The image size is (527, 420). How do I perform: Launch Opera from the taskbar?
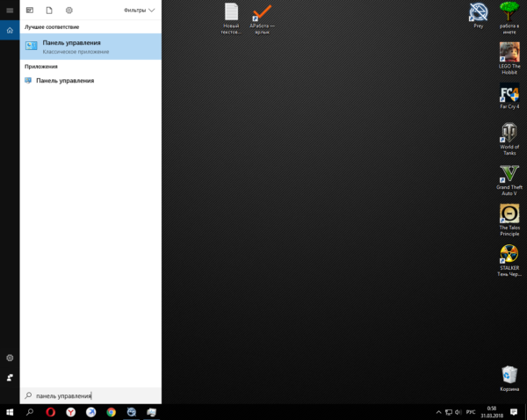click(50, 412)
